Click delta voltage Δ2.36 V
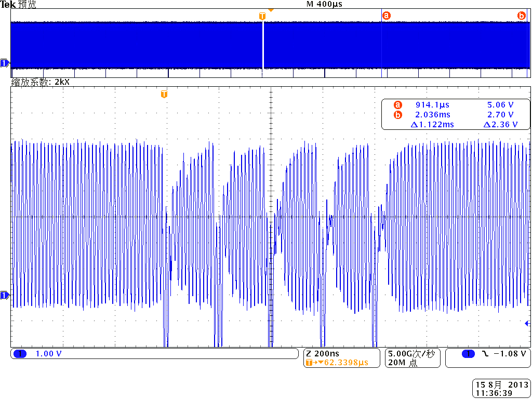Viewport: 532px width, 399px height. (500, 125)
